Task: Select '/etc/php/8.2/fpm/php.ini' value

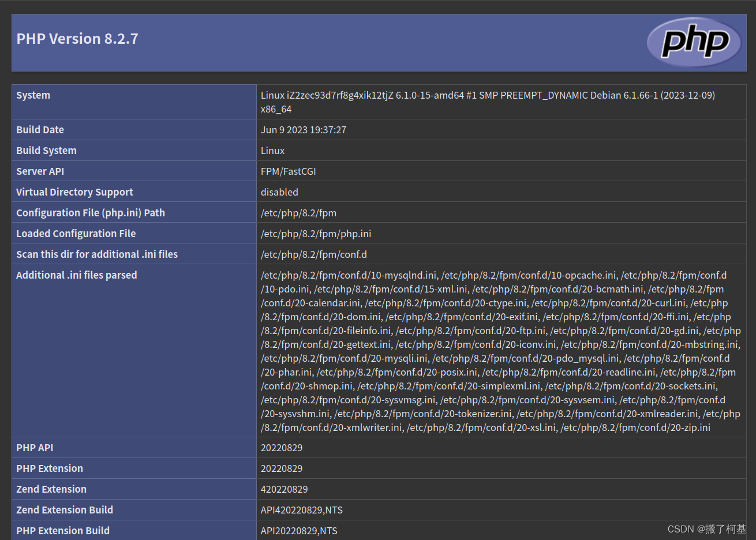Action: point(316,234)
